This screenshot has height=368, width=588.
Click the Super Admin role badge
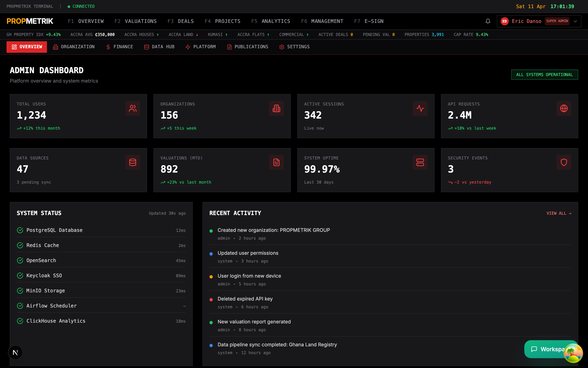(557, 21)
